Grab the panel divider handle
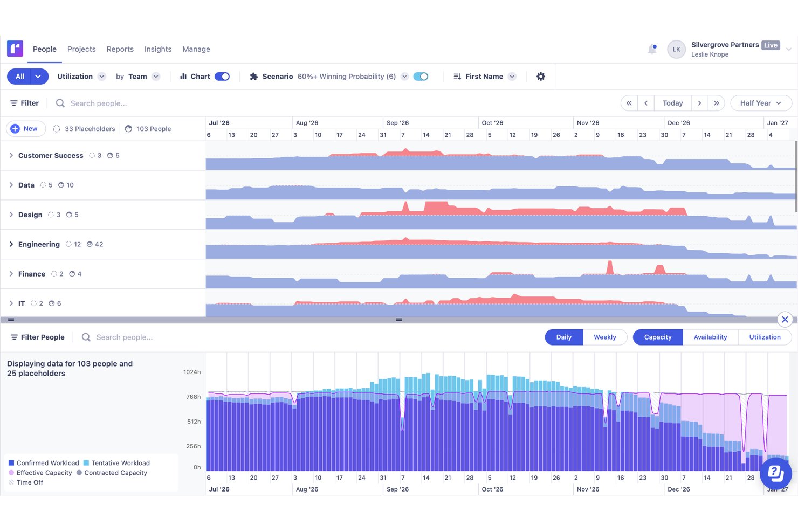 pos(399,320)
